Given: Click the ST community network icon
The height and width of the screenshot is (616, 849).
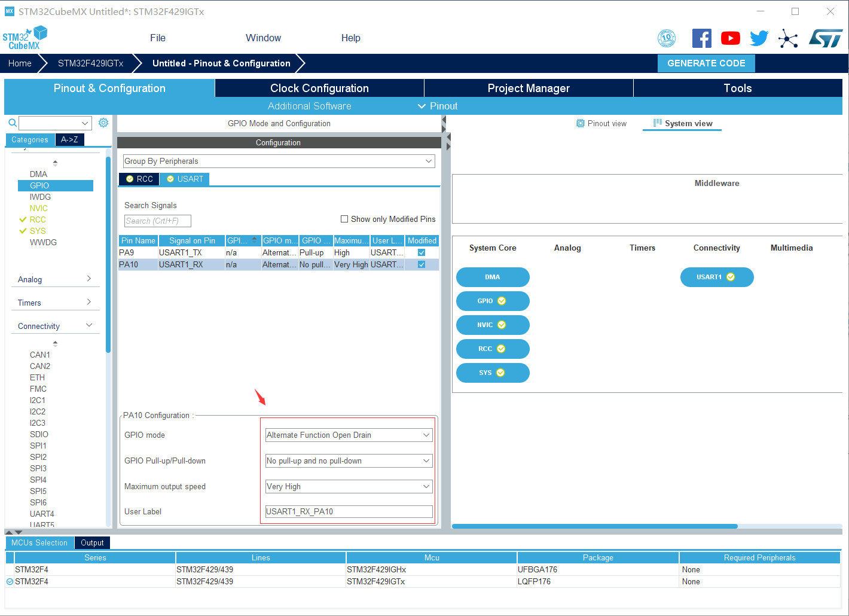Looking at the screenshot, I should [x=788, y=38].
